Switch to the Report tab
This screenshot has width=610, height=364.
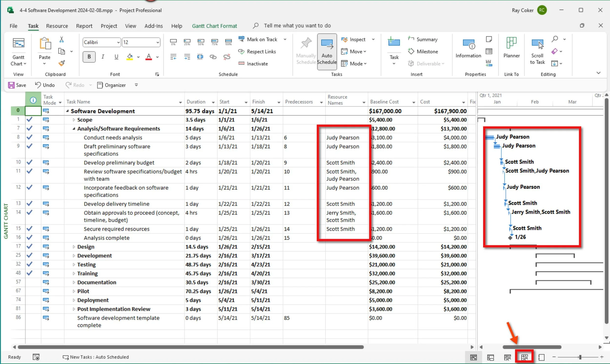coord(84,26)
